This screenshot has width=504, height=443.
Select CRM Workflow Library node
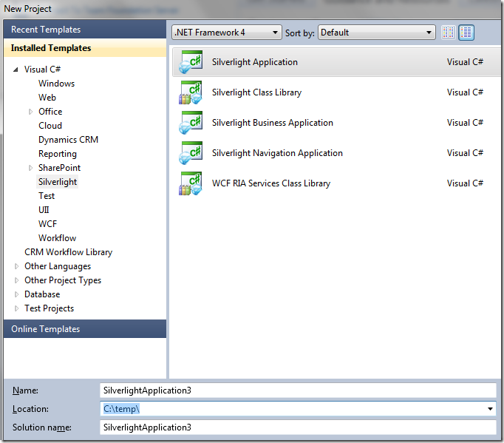pos(69,252)
